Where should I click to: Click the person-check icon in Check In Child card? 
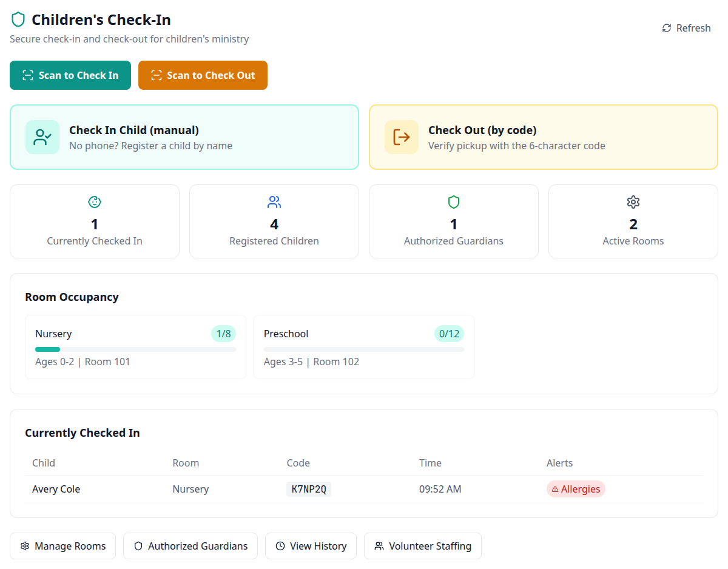point(42,137)
